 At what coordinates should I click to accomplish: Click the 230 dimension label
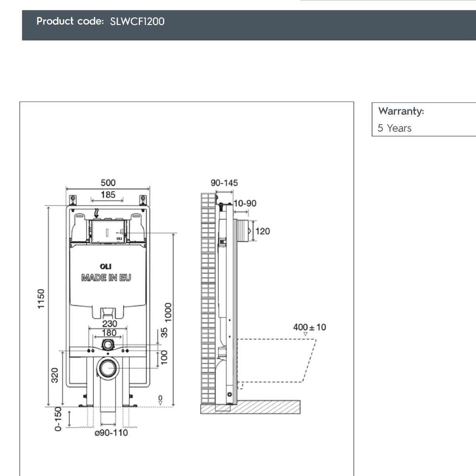tap(109, 324)
